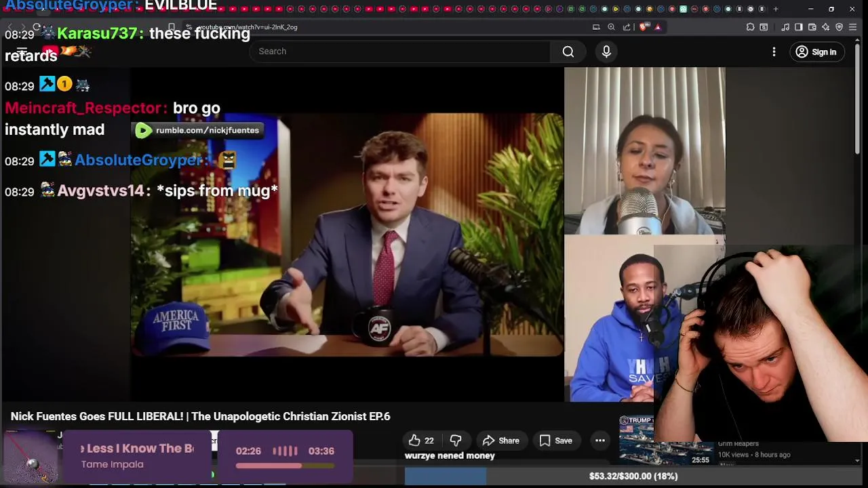Click the scrolling song title Less I Know
The image size is (868, 488).
[137, 448]
